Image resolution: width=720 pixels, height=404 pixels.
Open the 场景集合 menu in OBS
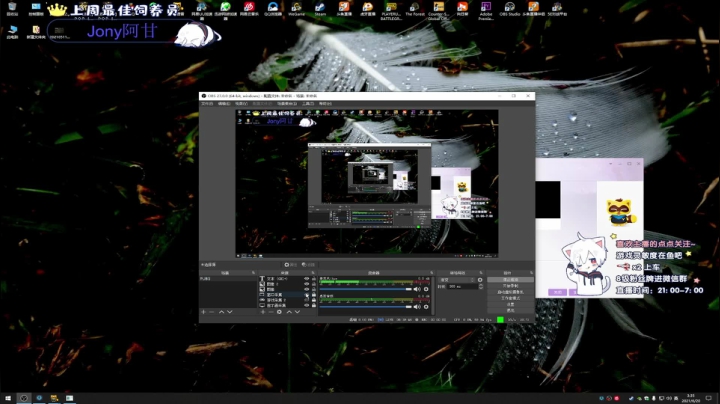coord(286,103)
